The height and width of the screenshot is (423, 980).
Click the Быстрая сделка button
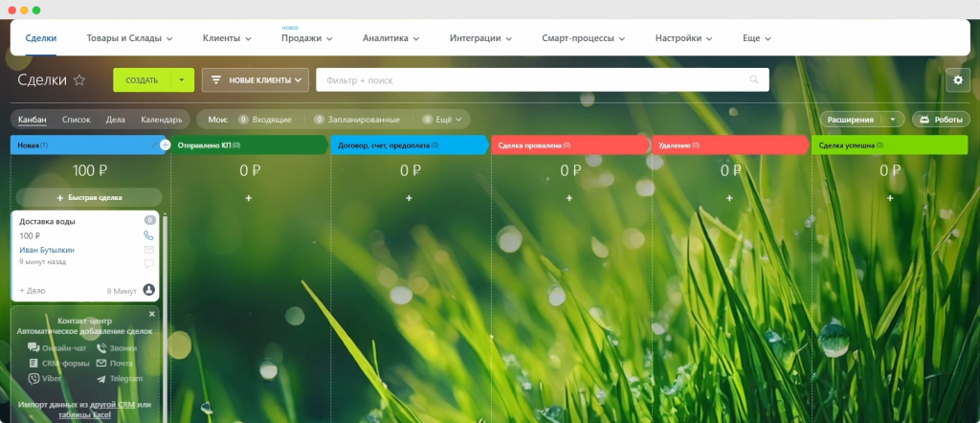coord(89,197)
